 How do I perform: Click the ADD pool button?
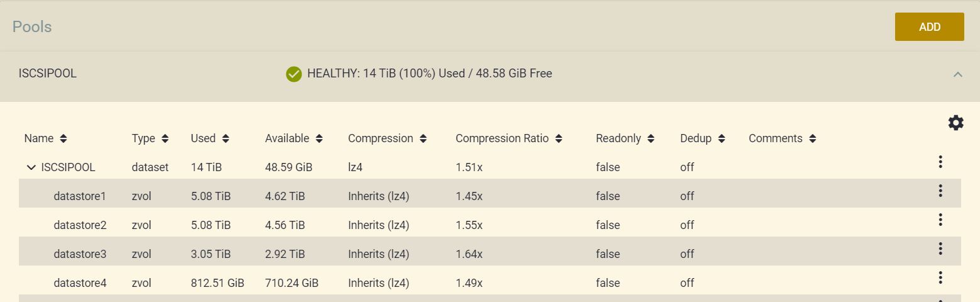click(930, 27)
